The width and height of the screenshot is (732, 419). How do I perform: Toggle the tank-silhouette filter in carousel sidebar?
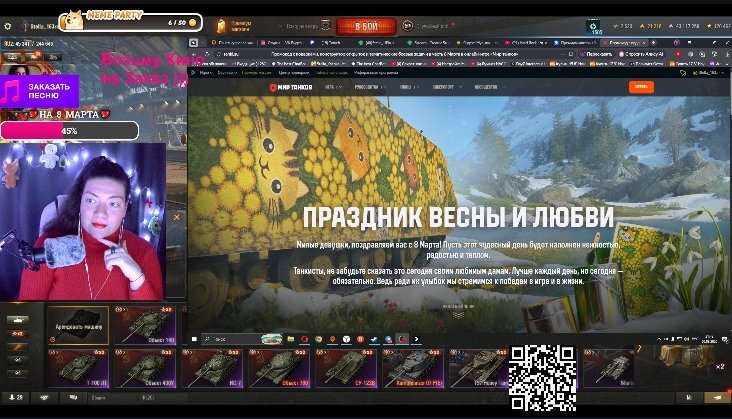tap(18, 320)
